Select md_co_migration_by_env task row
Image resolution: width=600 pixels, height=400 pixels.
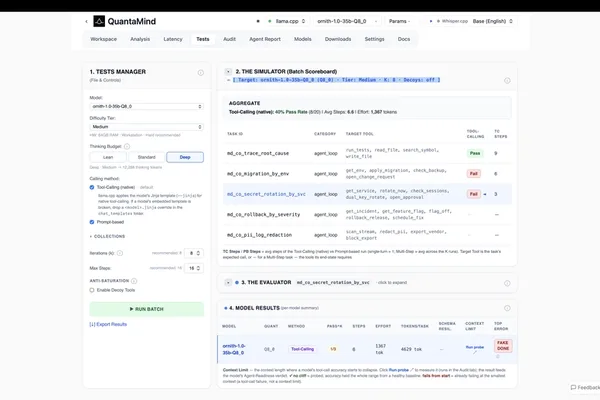pyautogui.click(x=367, y=174)
